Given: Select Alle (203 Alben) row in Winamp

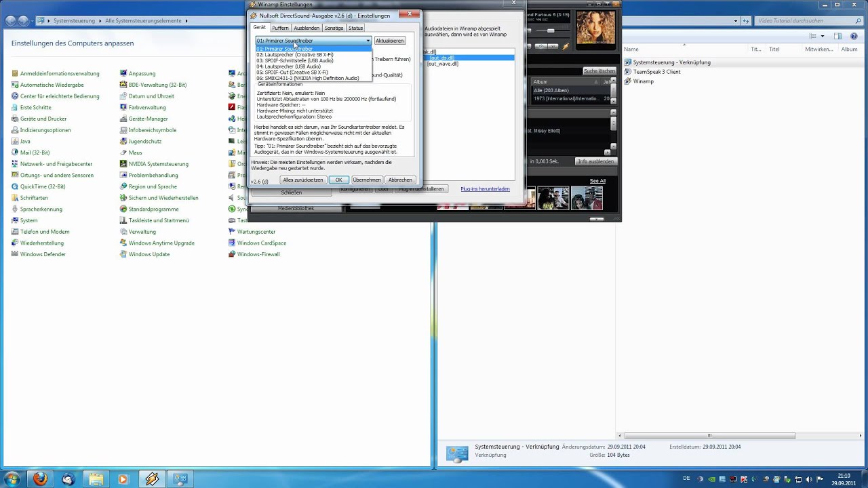Looking at the screenshot, I should tap(570, 90).
